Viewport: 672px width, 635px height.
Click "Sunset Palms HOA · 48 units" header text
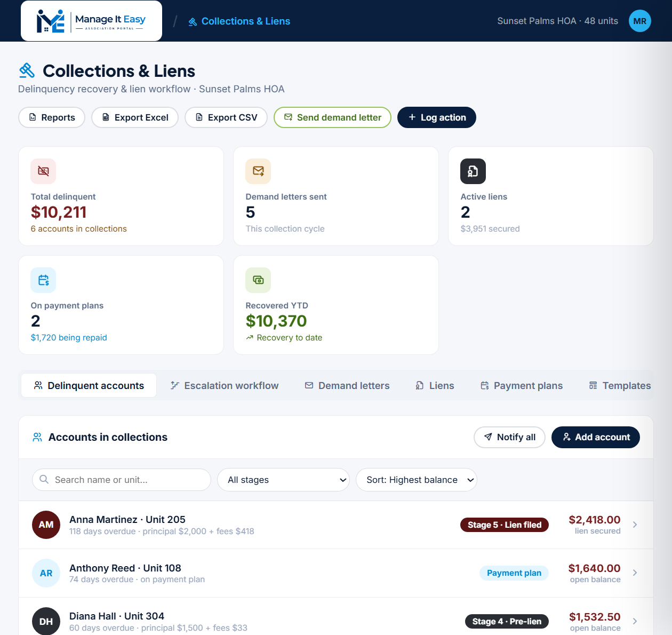click(558, 21)
